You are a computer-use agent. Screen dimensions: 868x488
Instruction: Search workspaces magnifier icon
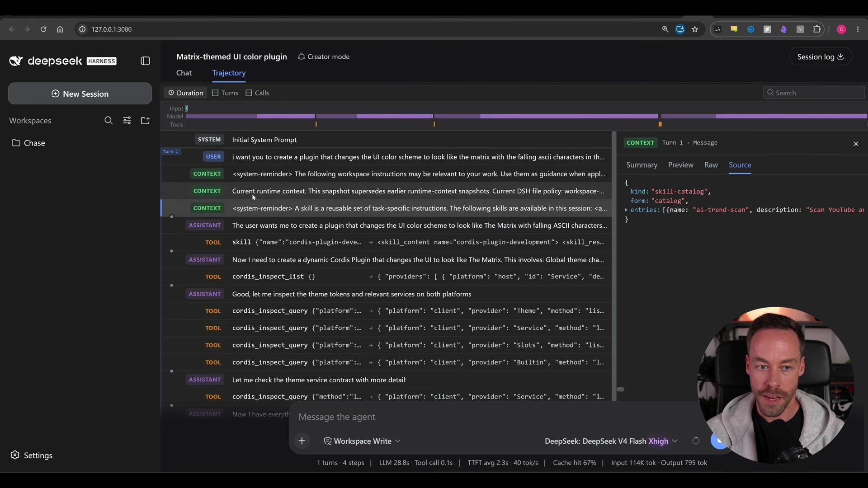pos(108,121)
